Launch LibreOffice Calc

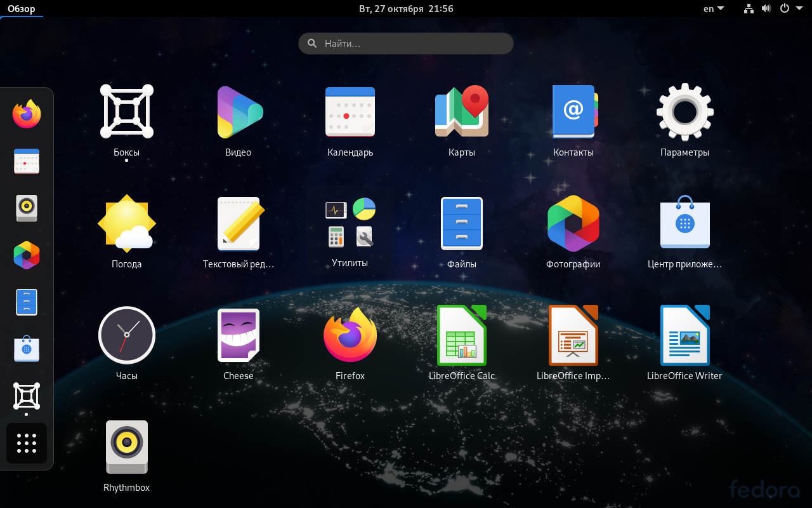click(x=462, y=335)
